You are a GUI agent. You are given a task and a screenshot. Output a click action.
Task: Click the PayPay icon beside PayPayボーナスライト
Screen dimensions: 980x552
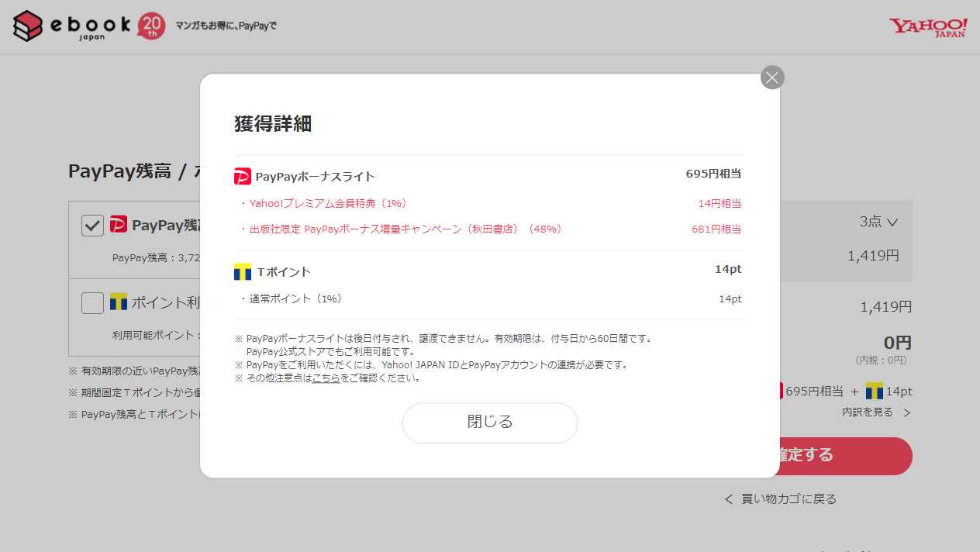coord(243,177)
